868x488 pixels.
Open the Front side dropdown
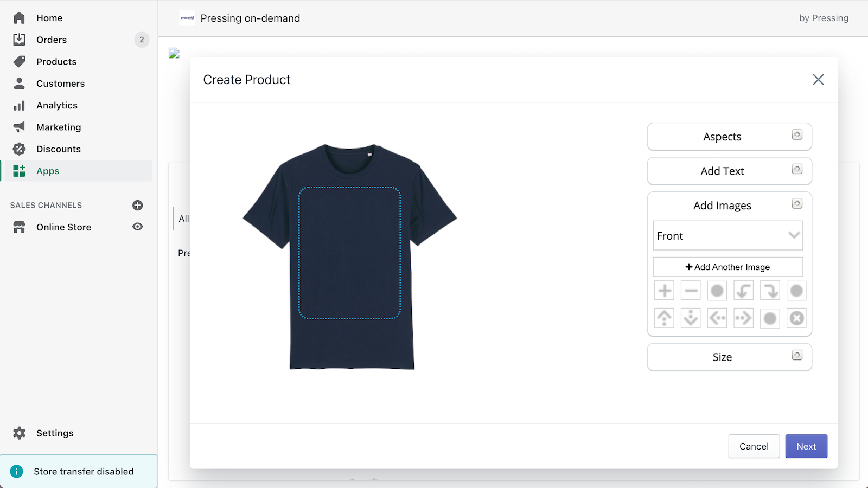(727, 235)
